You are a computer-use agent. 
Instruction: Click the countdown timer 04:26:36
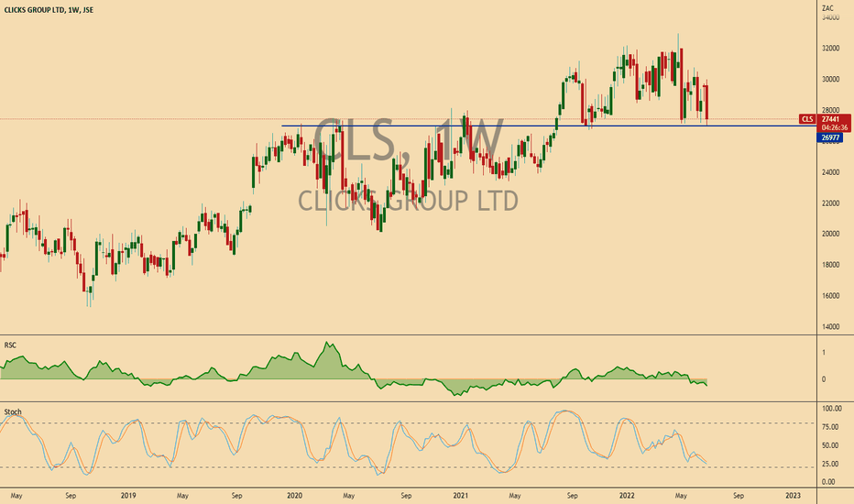click(x=835, y=127)
